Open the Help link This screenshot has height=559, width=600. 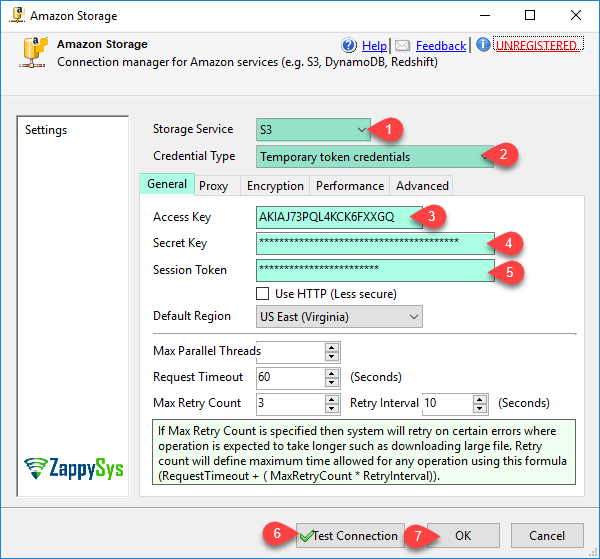click(x=374, y=46)
